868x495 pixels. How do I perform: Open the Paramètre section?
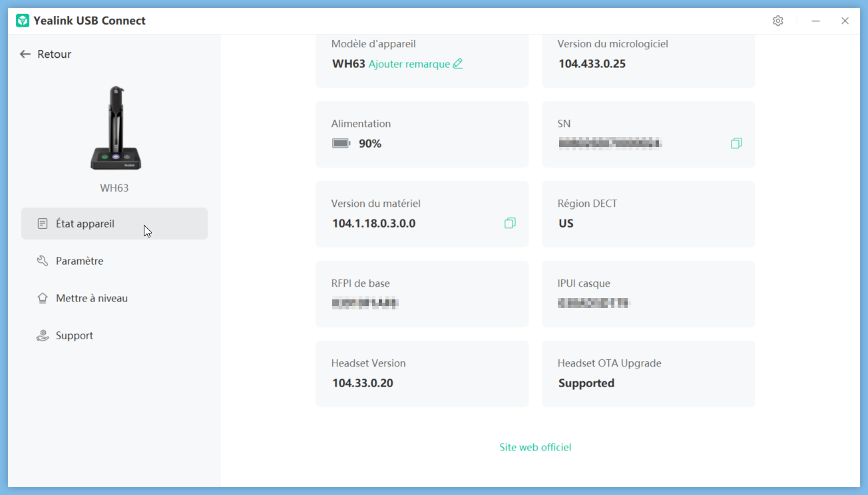click(114, 261)
